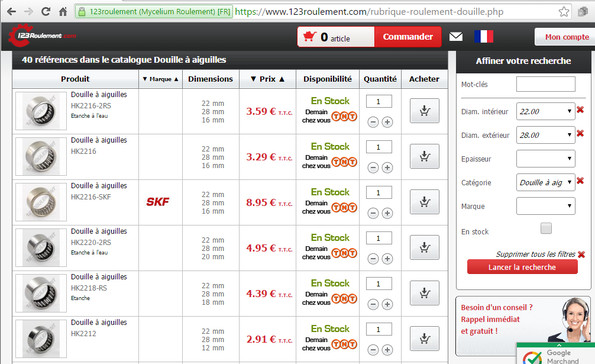Increase quantity for HK2212
This screenshot has height=364, width=595.
387,350
